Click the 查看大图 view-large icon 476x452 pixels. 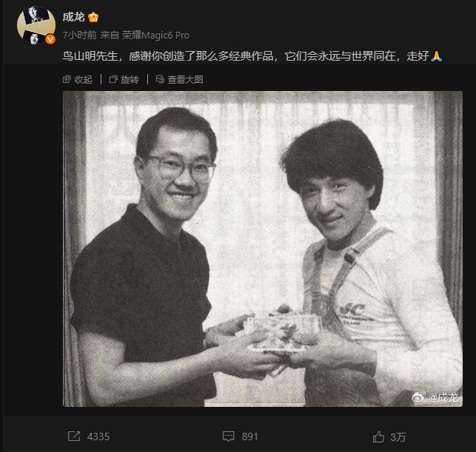tap(160, 79)
